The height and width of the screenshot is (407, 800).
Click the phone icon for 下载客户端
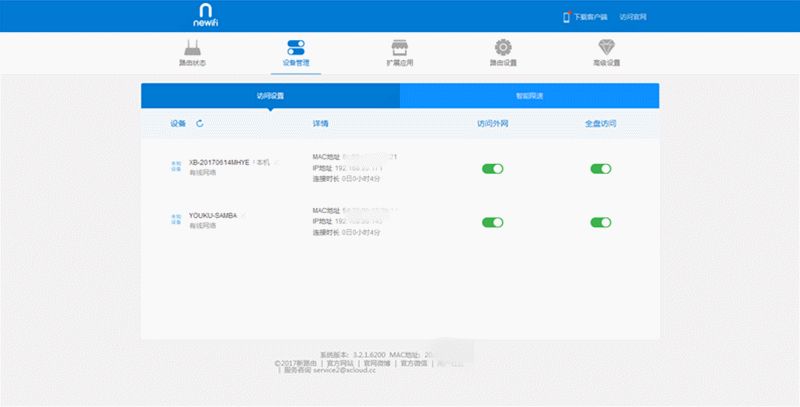pos(566,17)
